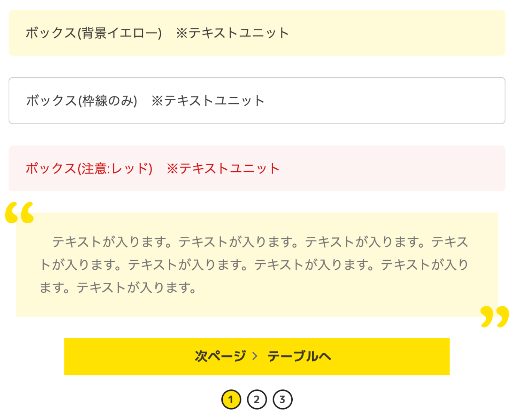Click the opening yellow quotation mark icon
The image size is (524, 420).
coord(19,212)
